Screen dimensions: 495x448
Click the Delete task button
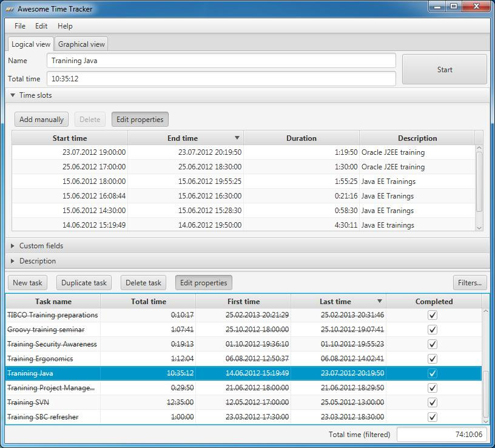pyautogui.click(x=143, y=283)
